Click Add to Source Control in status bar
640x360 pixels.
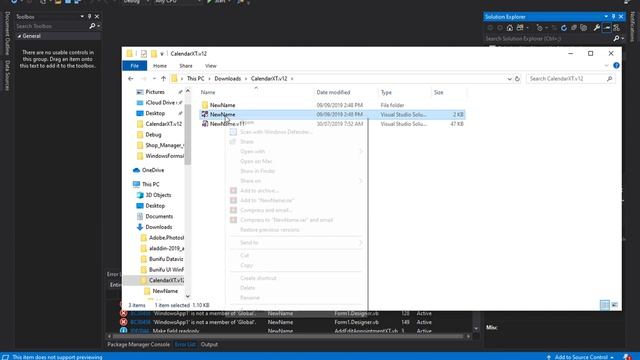click(x=581, y=357)
